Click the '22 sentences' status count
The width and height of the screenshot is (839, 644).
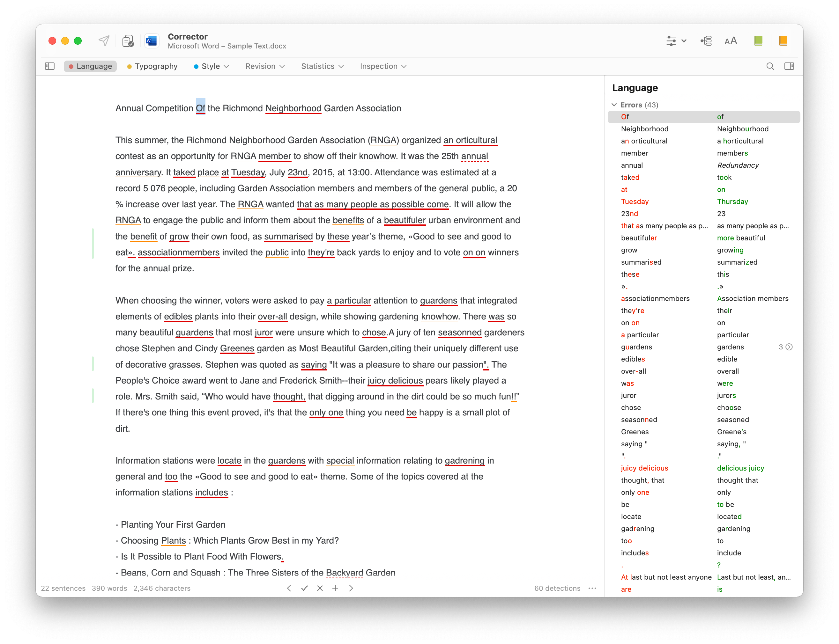tap(63, 589)
